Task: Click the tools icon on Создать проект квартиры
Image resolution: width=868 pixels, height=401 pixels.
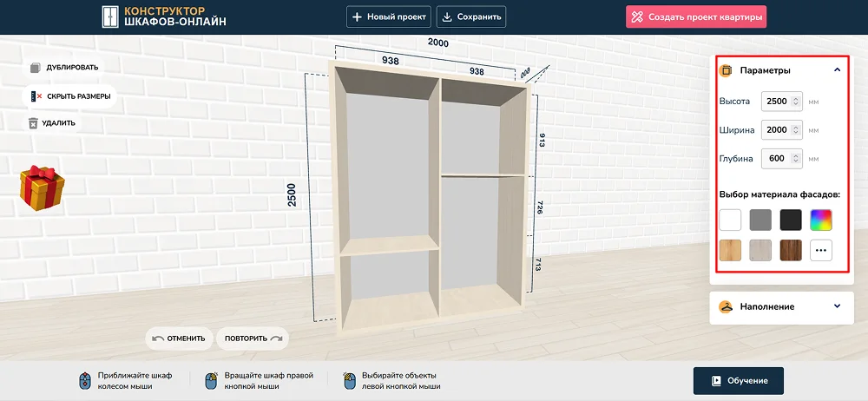Action: (638, 16)
